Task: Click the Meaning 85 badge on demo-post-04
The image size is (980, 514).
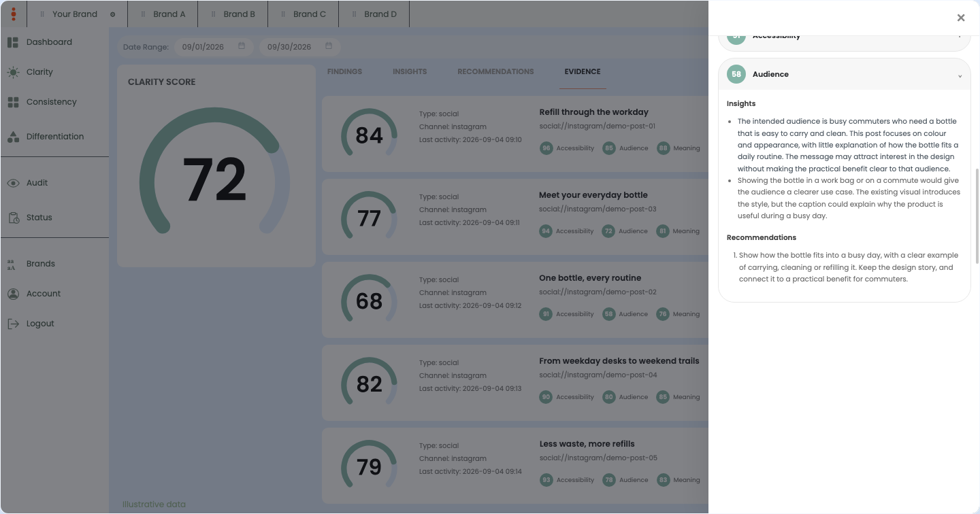Action: (x=663, y=397)
